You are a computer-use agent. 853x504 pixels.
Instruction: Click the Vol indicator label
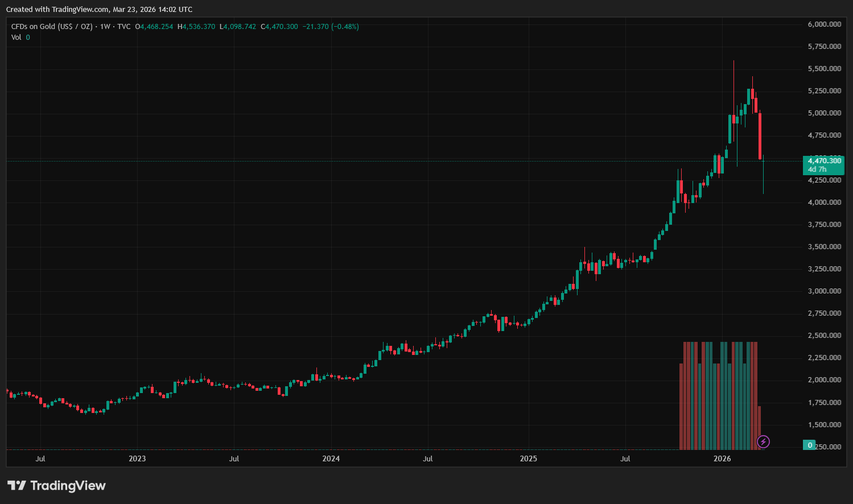pyautogui.click(x=16, y=38)
